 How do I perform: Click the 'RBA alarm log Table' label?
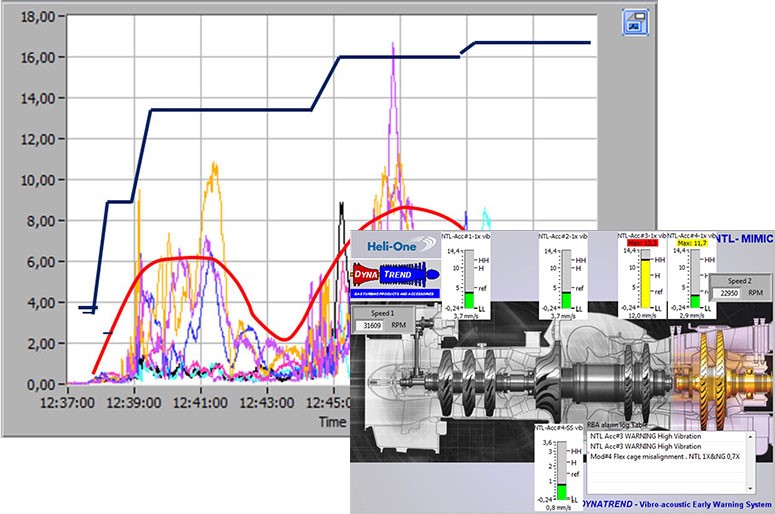tap(616, 425)
